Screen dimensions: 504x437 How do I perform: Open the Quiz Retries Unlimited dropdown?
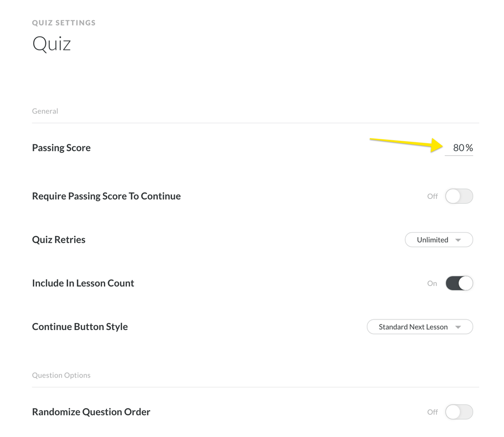[x=438, y=240]
